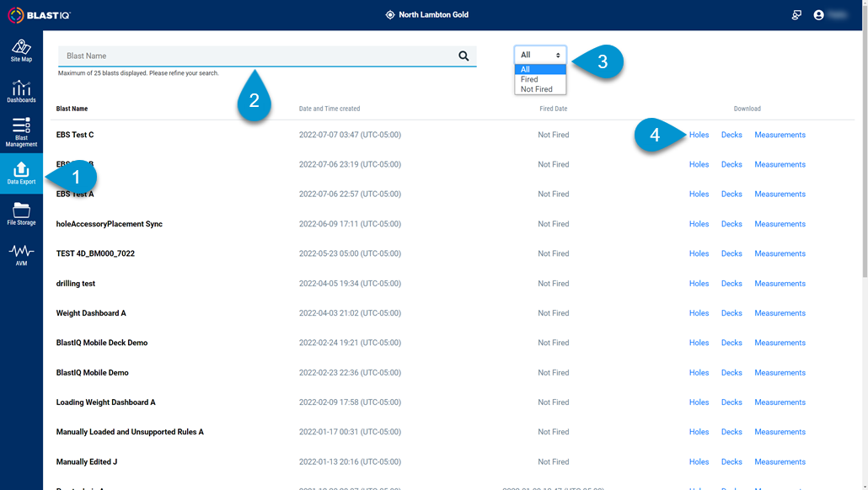The image size is (868, 490).
Task: Open the user account menu icon
Action: [819, 15]
